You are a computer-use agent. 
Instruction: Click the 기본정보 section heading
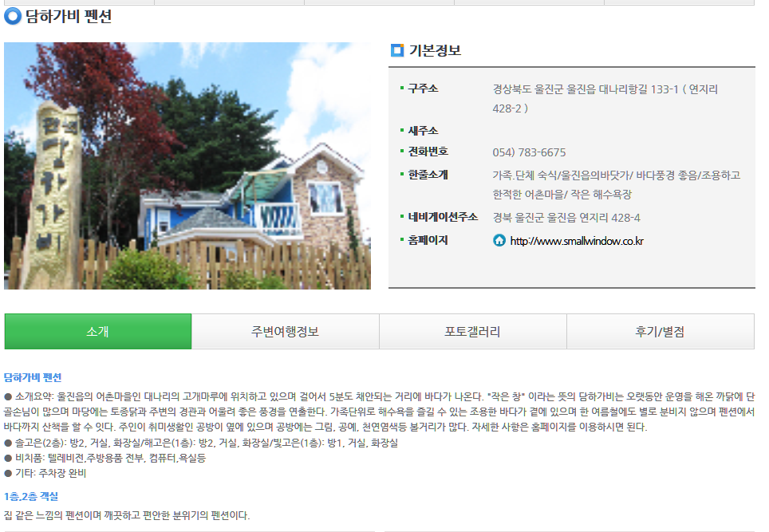coord(435,50)
